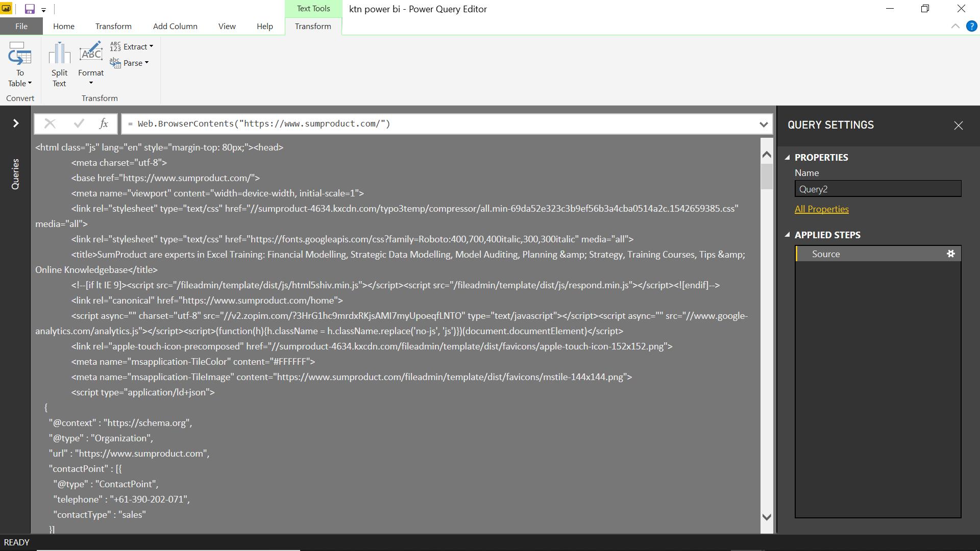Click the '<base href=' line
980x551 pixels.
click(165, 178)
